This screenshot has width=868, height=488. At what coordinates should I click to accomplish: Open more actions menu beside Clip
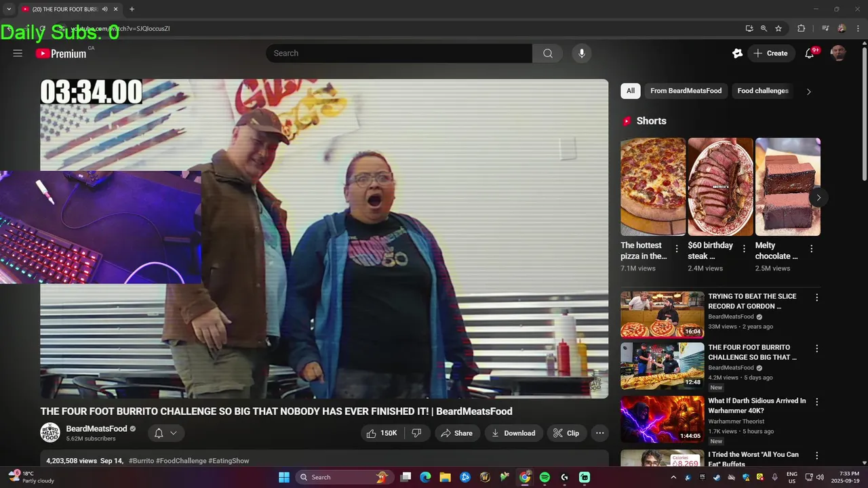tap(599, 433)
